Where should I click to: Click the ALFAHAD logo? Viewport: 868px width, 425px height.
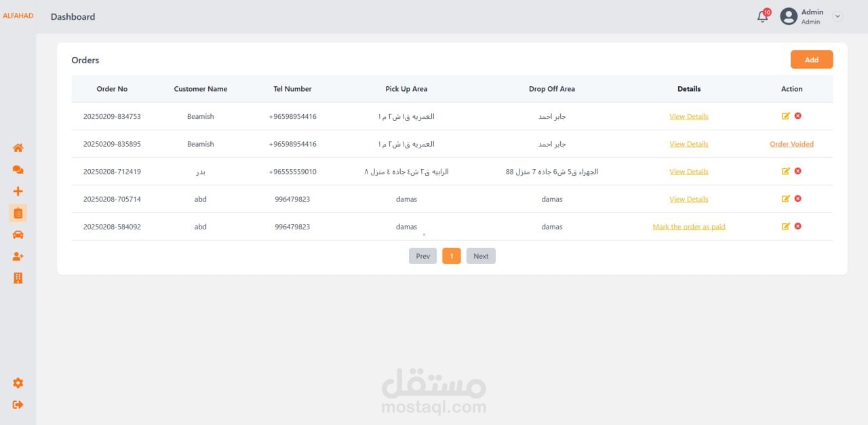point(18,16)
